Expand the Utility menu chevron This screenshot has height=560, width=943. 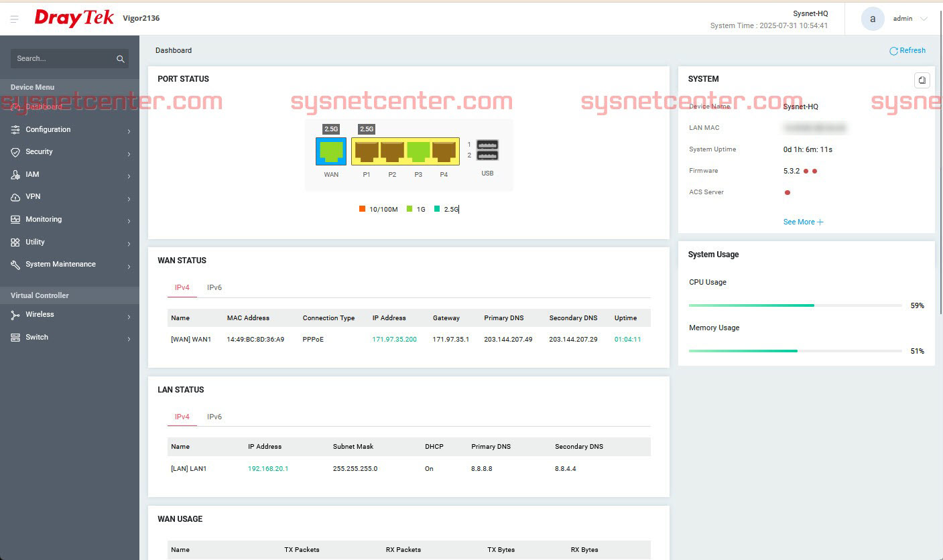pos(129,244)
